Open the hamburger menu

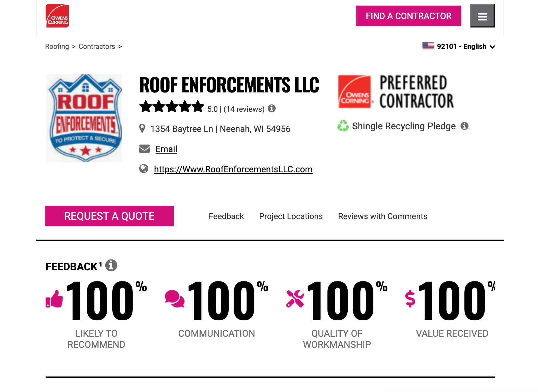(482, 16)
